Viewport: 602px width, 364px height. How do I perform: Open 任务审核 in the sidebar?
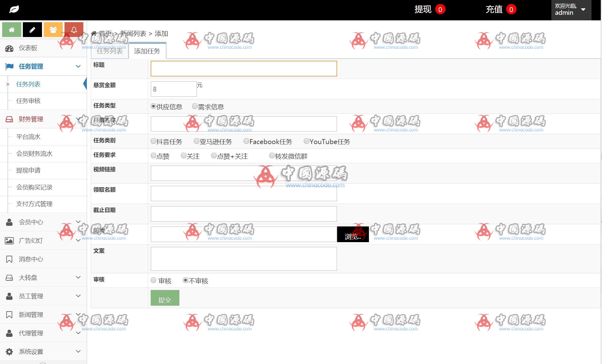point(28,101)
